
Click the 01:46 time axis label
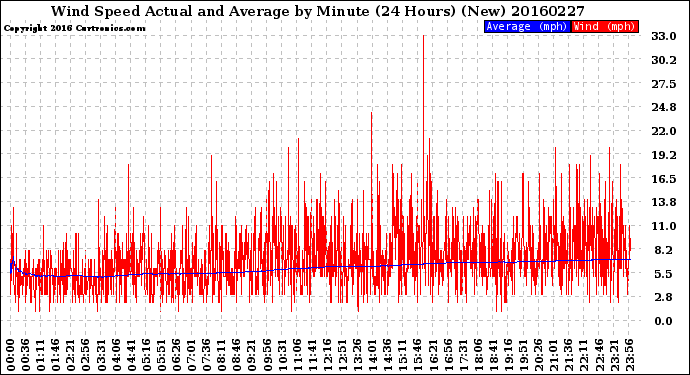[x=56, y=355]
